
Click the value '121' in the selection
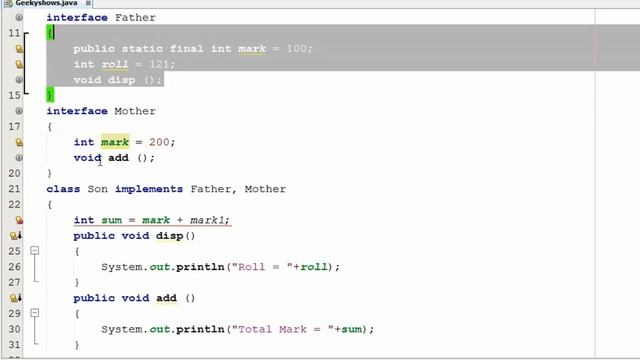point(159,64)
